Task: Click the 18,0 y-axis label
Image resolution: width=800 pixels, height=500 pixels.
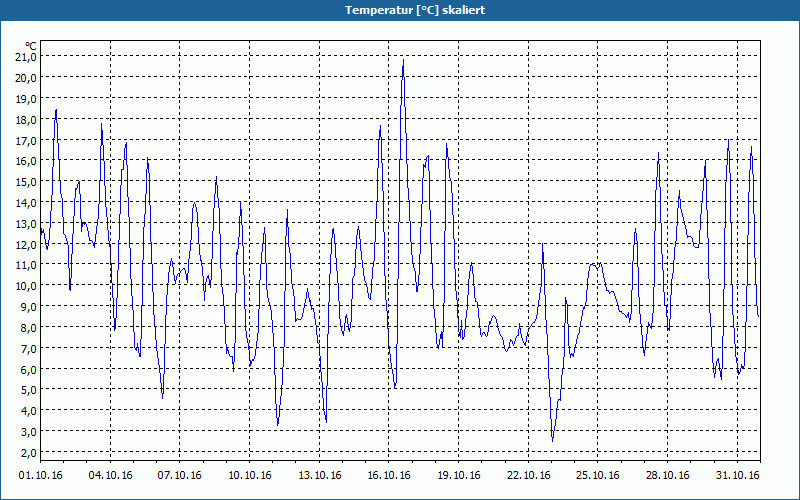Action: click(27, 119)
